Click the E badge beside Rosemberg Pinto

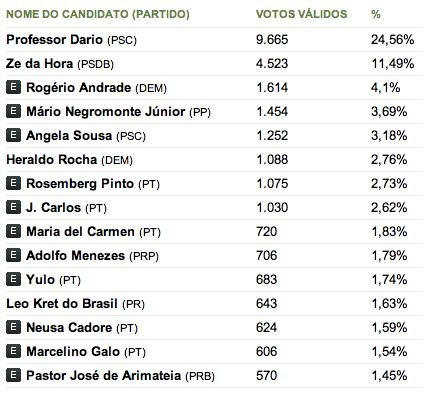(x=13, y=184)
